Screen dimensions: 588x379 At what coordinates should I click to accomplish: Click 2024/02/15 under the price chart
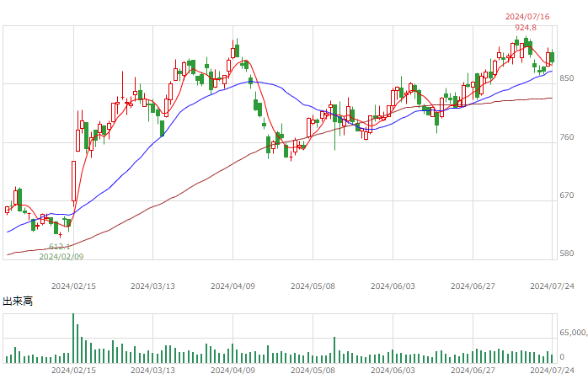coord(73,286)
